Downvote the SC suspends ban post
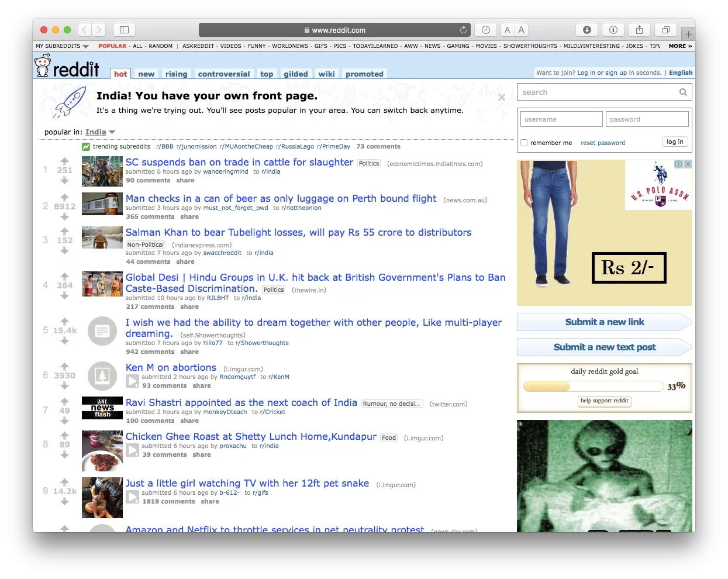 [65, 180]
